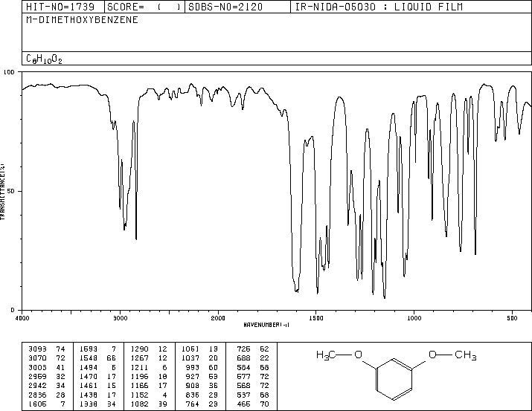Click the 3000 wavenumber axis label
532x411 pixels.
(x=120, y=318)
